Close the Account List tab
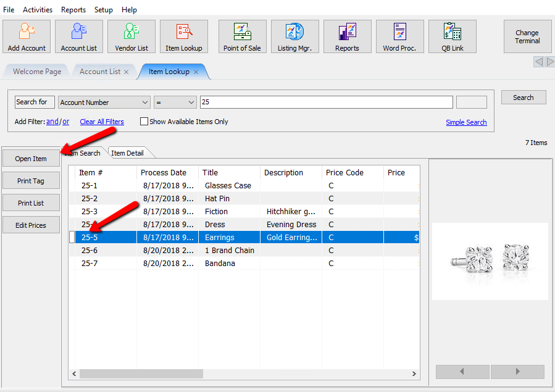Image resolution: width=555 pixels, height=392 pixels. click(x=127, y=72)
